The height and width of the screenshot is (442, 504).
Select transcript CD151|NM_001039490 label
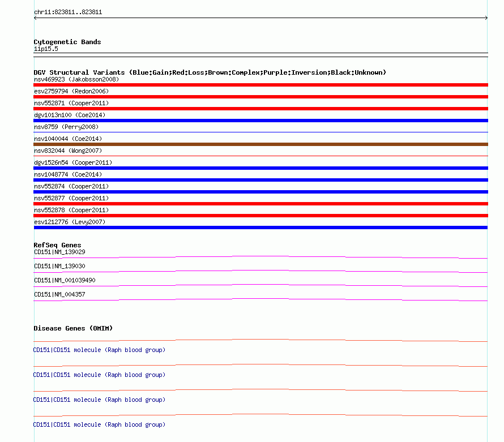pyautogui.click(x=65, y=281)
